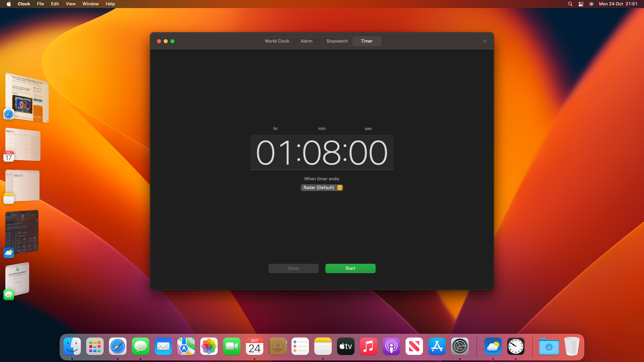The height and width of the screenshot is (362, 644).
Task: Switch to Alarm tab
Action: tap(307, 41)
